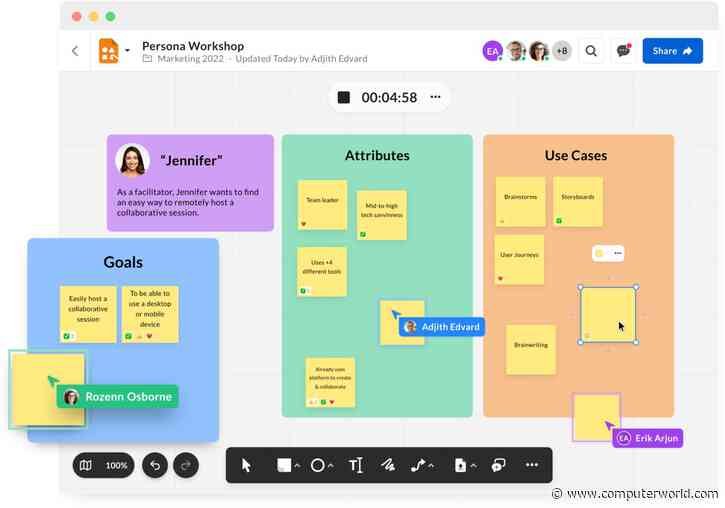The width and height of the screenshot is (725, 508).
Task: Click the top-right resize handle of selected note
Action: pyautogui.click(x=636, y=288)
